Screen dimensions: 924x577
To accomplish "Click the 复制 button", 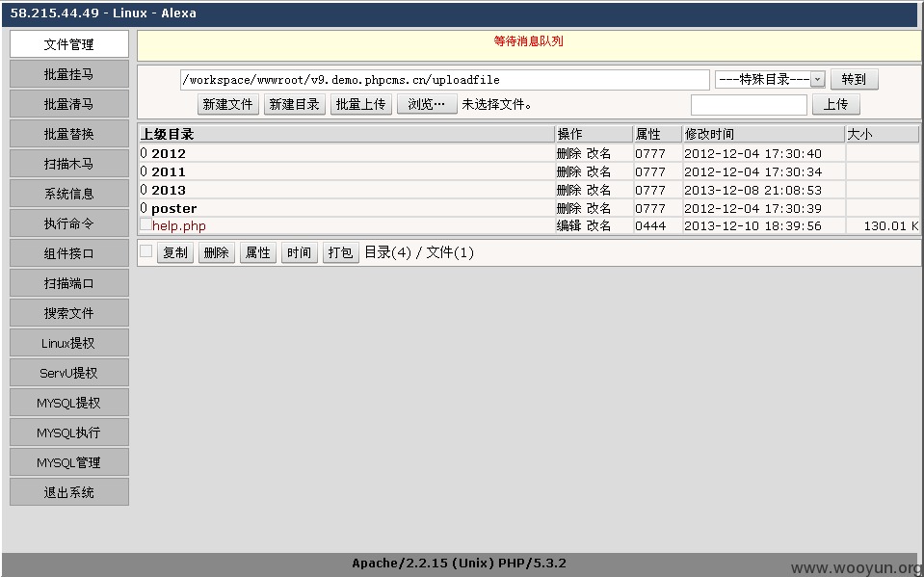I will pos(175,252).
